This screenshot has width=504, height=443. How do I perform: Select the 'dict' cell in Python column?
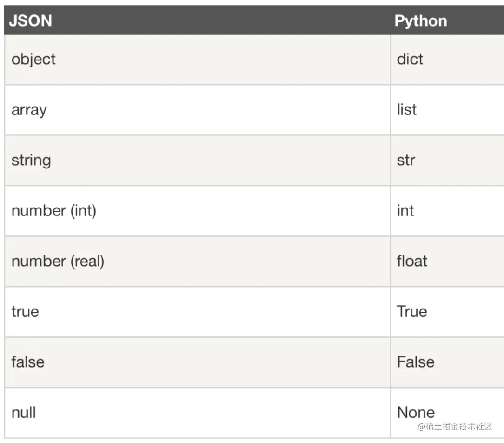click(x=410, y=59)
